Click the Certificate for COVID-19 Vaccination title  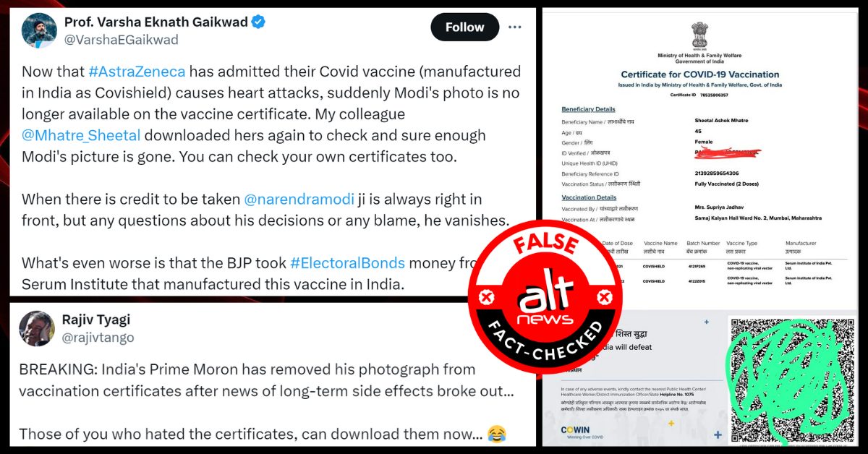tap(699, 74)
